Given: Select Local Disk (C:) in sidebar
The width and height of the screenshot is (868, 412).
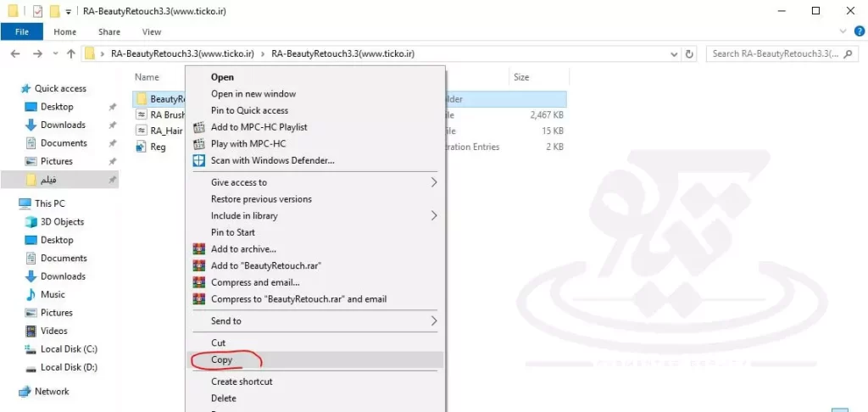Looking at the screenshot, I should [69, 349].
